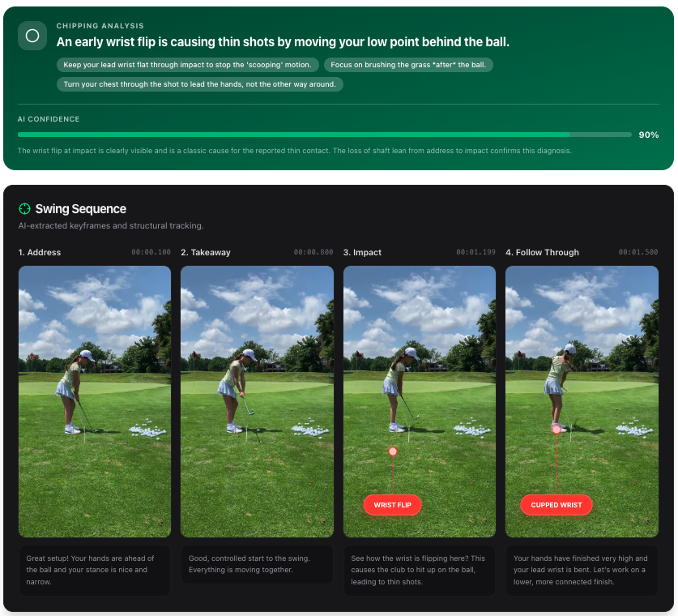Image resolution: width=678 pixels, height=616 pixels.
Task: Click the green crosshair icon next to Swing Sequence
Action: click(25, 209)
